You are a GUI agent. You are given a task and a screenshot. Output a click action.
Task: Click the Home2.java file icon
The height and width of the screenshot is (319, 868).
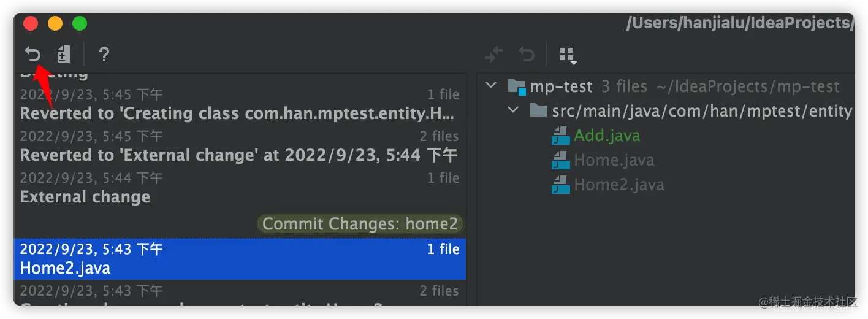(x=561, y=185)
